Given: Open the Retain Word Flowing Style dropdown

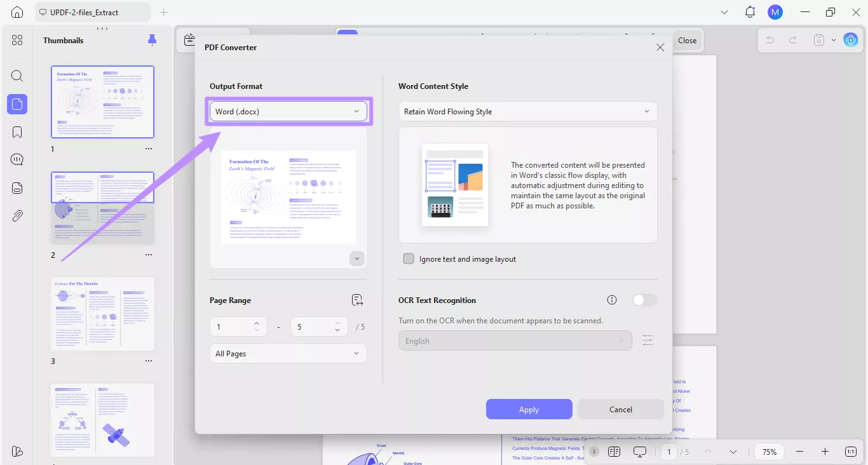Looking at the screenshot, I should point(527,111).
